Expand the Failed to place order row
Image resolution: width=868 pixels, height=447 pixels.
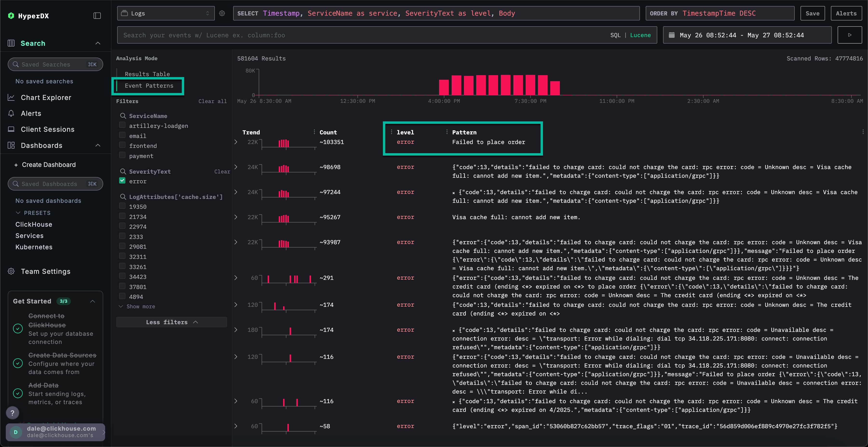[236, 142]
